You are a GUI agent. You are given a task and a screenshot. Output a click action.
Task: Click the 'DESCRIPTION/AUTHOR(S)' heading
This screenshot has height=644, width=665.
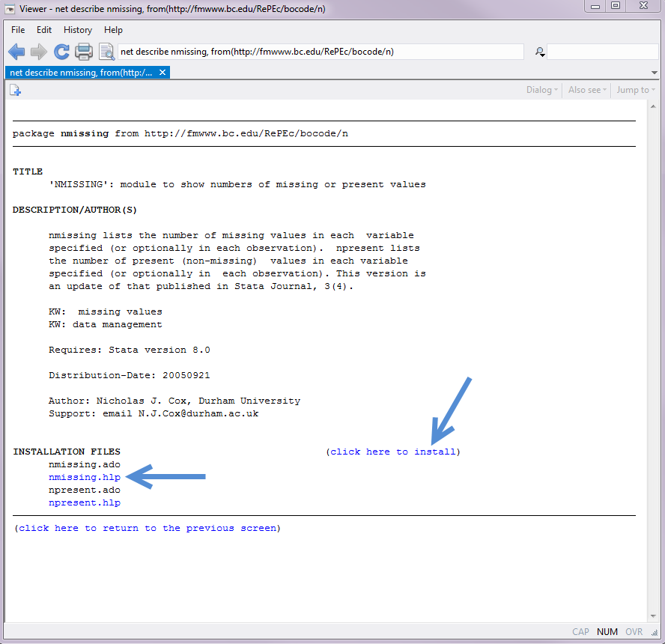click(75, 210)
